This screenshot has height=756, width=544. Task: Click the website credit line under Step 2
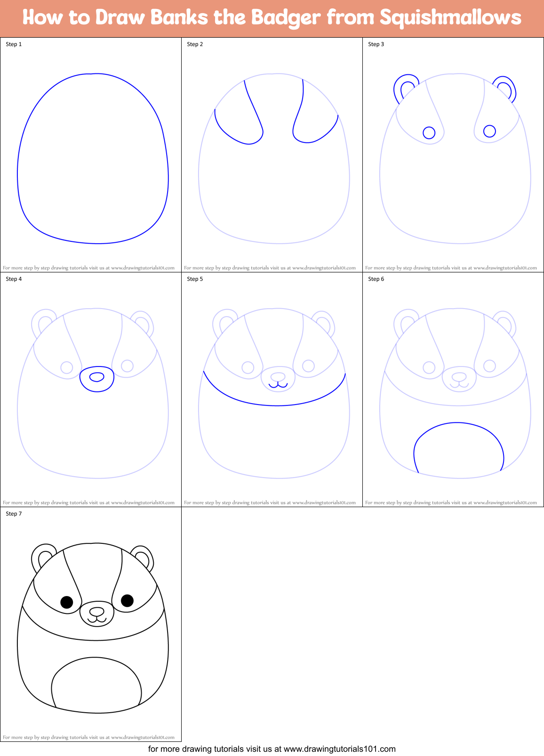click(270, 268)
